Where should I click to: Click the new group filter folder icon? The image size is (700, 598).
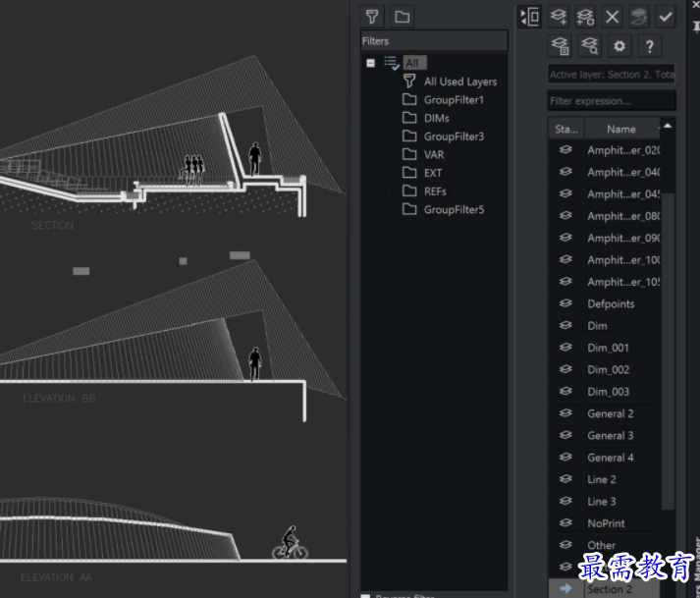pyautogui.click(x=402, y=17)
